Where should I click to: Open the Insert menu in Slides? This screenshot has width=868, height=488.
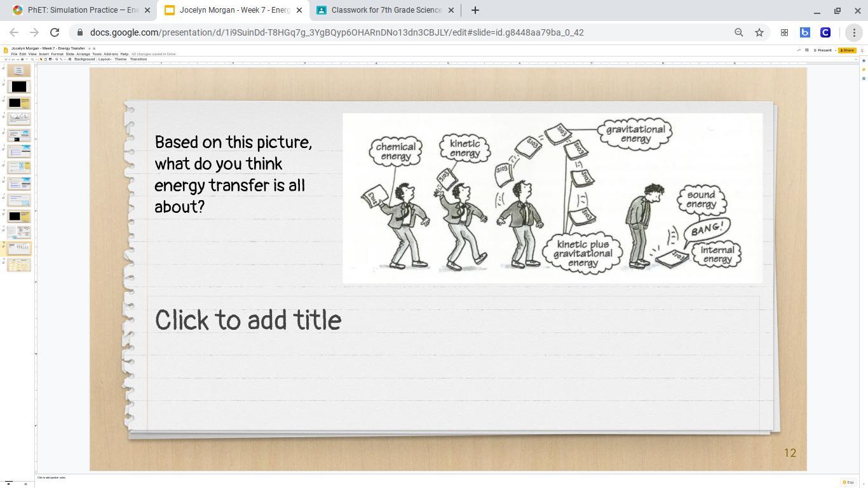(x=44, y=54)
